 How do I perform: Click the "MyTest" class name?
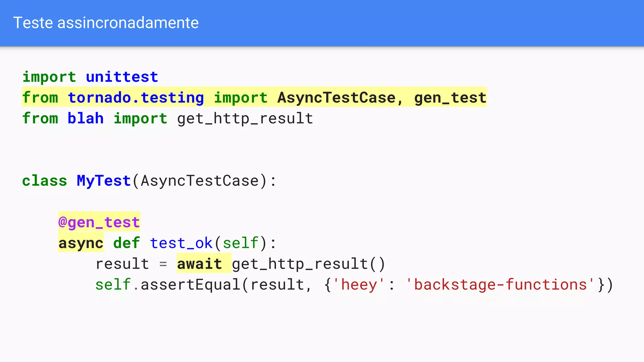click(104, 181)
